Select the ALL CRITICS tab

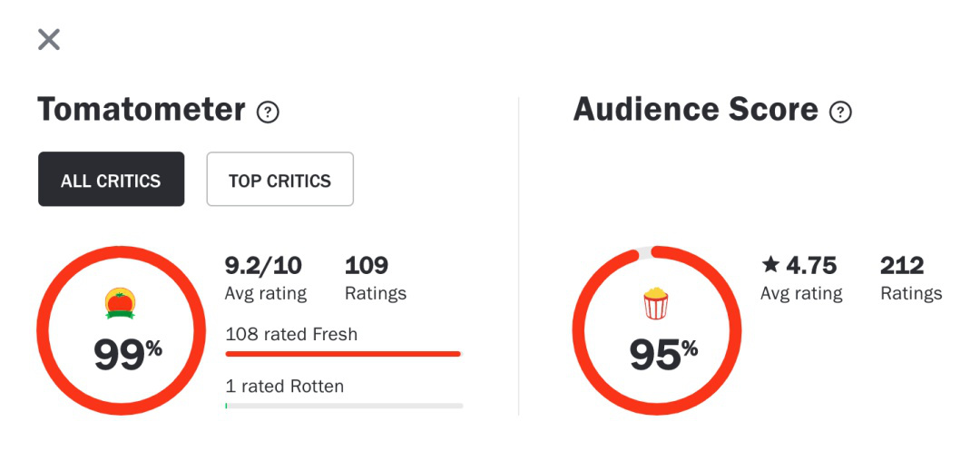[x=112, y=179]
